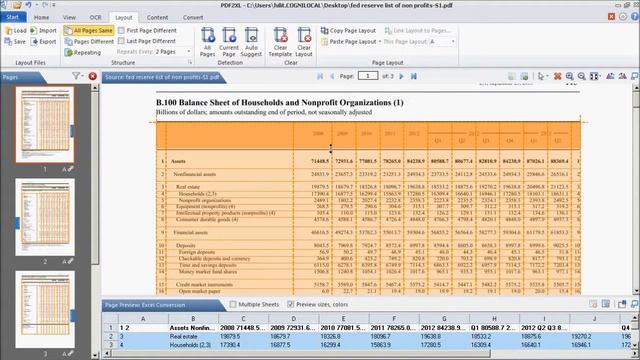
Task: Switch to the Home tab
Action: click(x=41, y=18)
